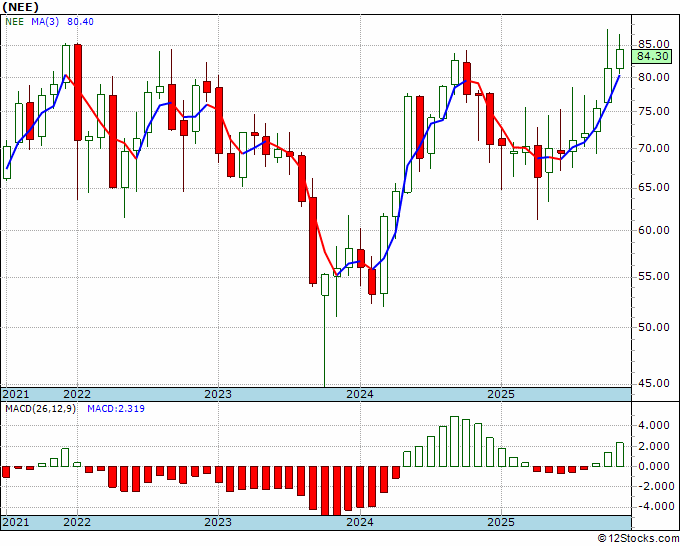Click the 0.000 MACD axis label

pyautogui.click(x=656, y=467)
